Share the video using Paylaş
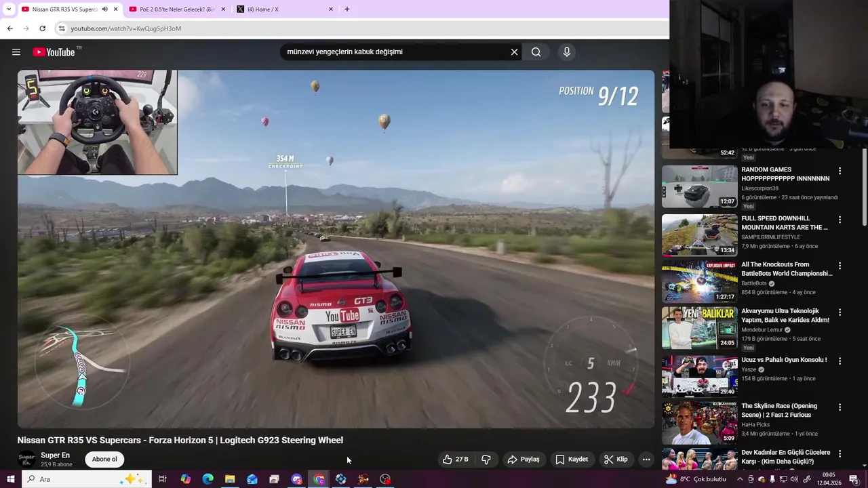868x488 pixels. (524, 460)
